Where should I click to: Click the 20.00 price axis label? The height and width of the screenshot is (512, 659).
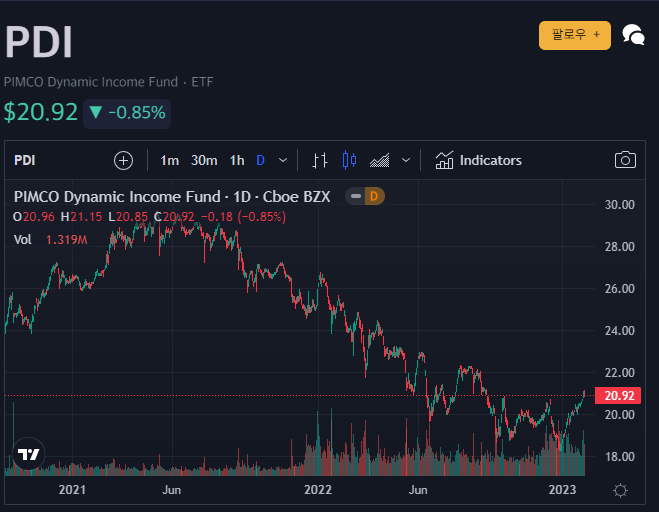[x=619, y=415]
